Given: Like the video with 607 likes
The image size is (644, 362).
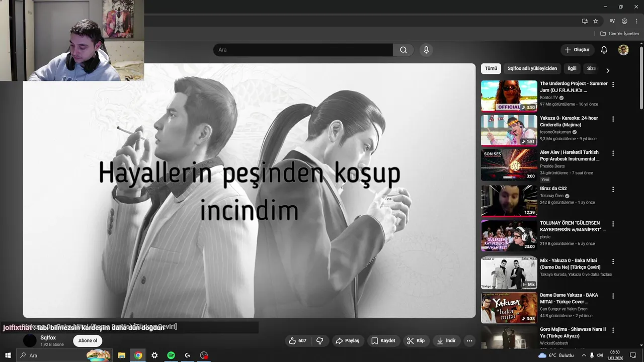Looking at the screenshot, I should [x=298, y=340].
